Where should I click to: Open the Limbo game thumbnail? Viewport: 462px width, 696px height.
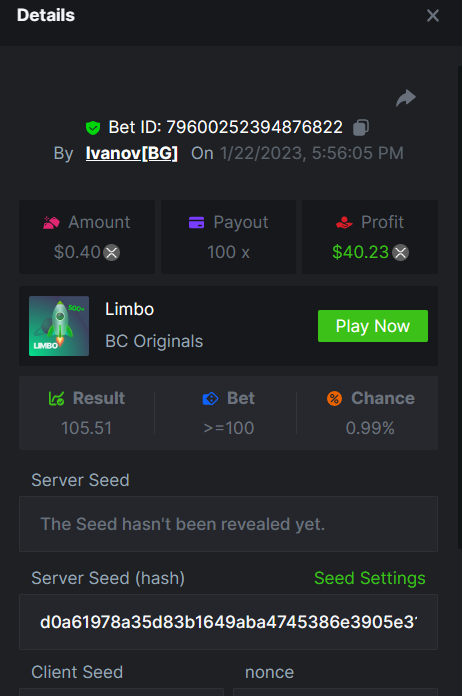[x=59, y=326]
